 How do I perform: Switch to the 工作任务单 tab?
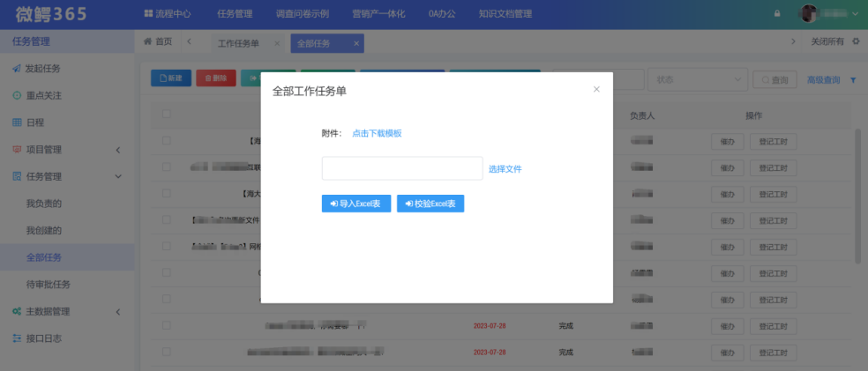238,43
